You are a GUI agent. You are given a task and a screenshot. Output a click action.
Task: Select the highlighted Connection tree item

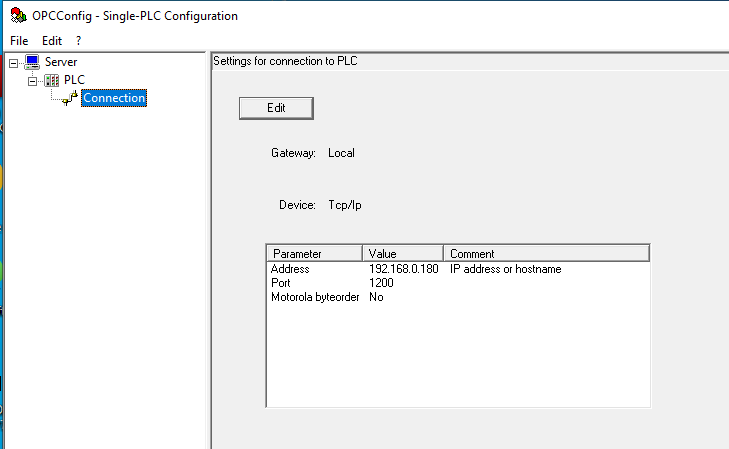(x=114, y=98)
